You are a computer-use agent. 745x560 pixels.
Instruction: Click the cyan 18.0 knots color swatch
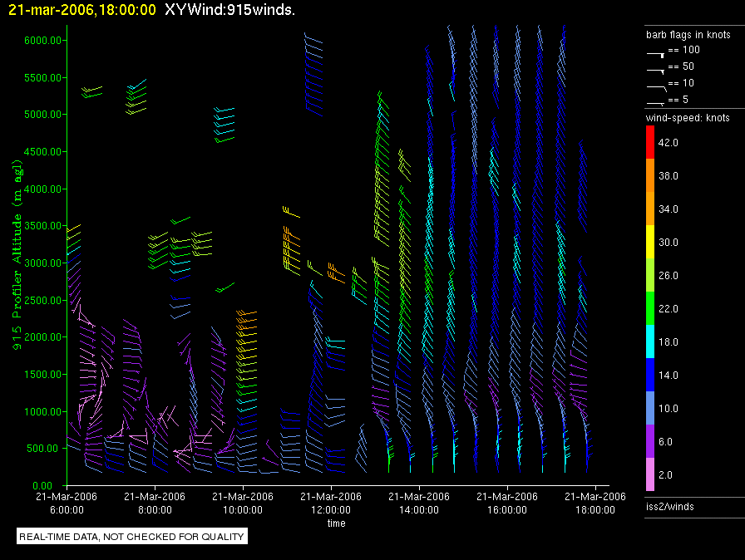click(650, 341)
